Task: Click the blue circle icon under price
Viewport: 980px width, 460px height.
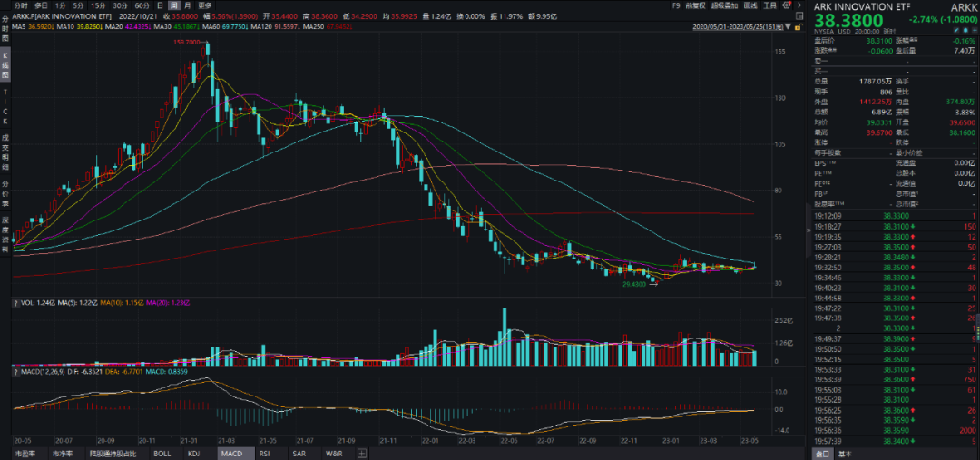Action: [965, 31]
